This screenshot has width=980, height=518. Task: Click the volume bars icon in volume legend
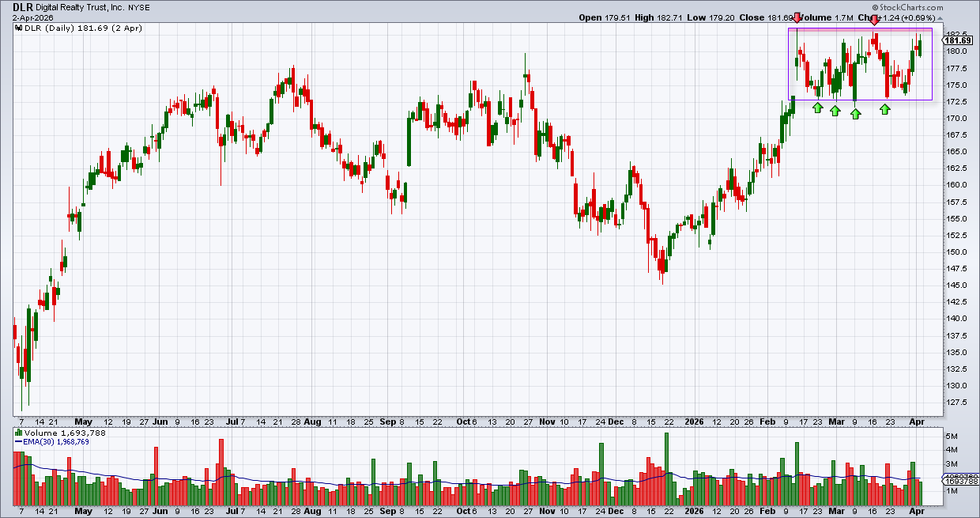pyautogui.click(x=18, y=433)
